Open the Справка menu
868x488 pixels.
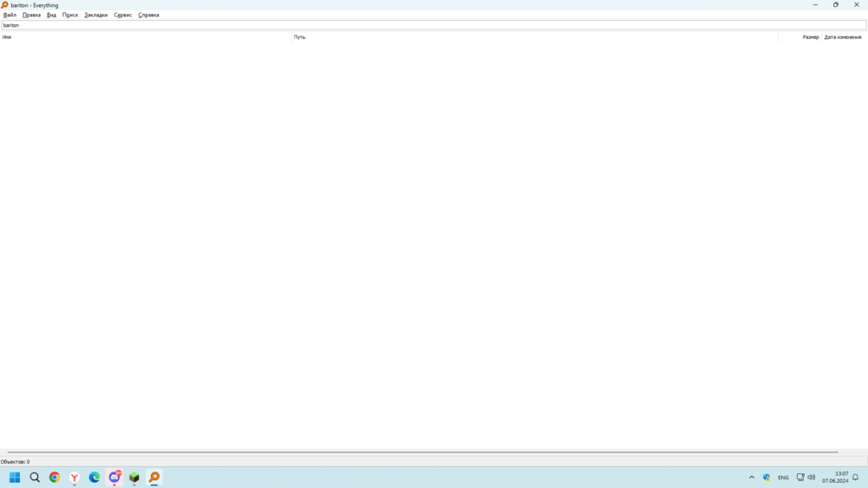tap(148, 15)
